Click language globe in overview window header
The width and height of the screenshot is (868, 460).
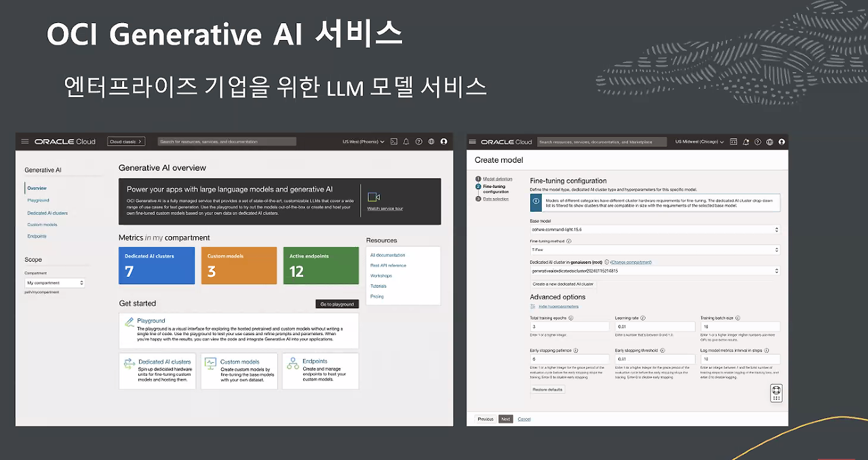click(x=431, y=142)
